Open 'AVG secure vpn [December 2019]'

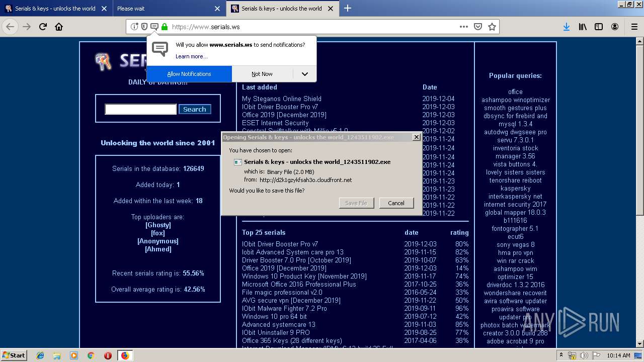tap(291, 300)
